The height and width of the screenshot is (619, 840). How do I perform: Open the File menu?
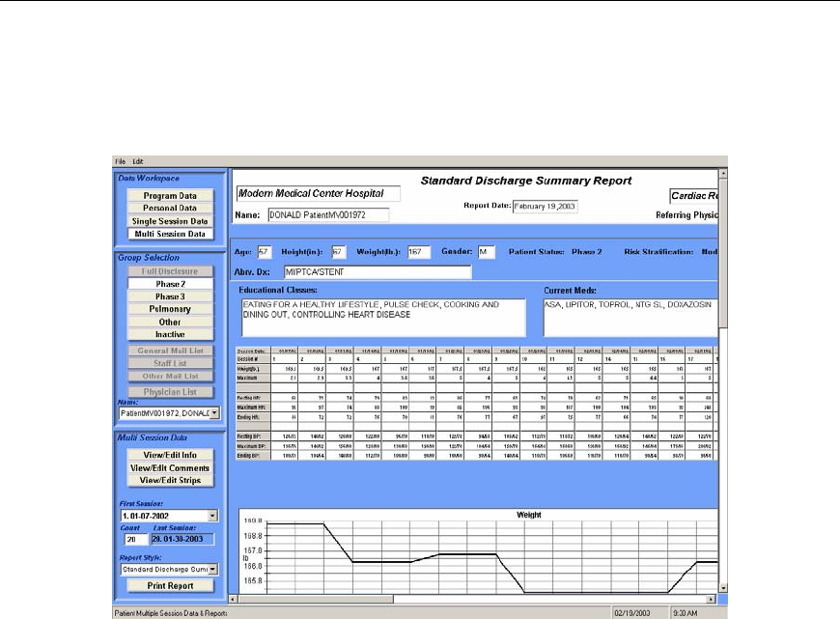click(x=120, y=161)
